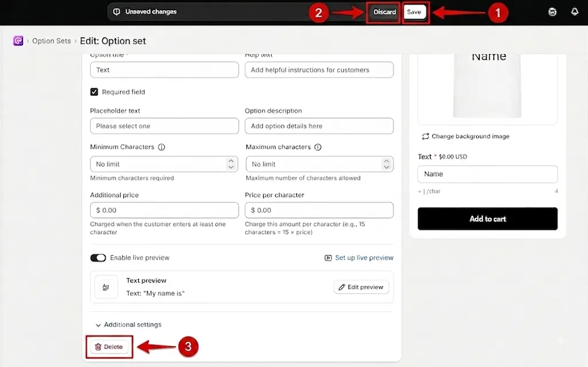The image size is (588, 367).
Task: Click the Price per character field
Action: [319, 210]
